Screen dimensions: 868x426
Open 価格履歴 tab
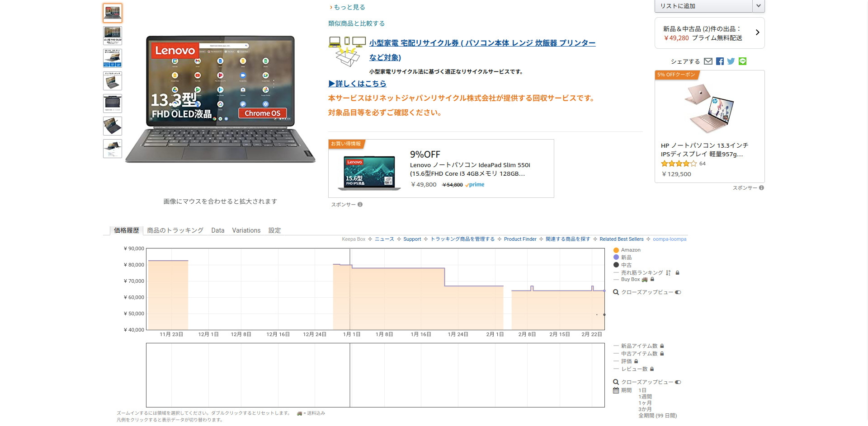coord(127,230)
